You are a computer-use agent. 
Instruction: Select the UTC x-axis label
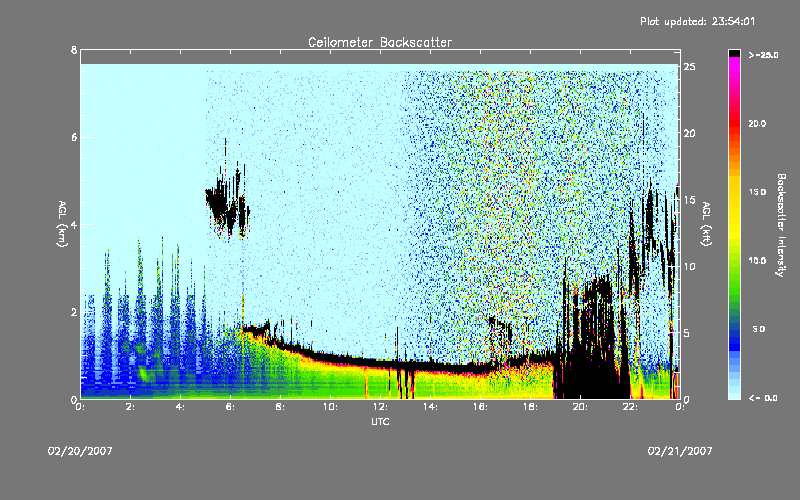(x=380, y=421)
